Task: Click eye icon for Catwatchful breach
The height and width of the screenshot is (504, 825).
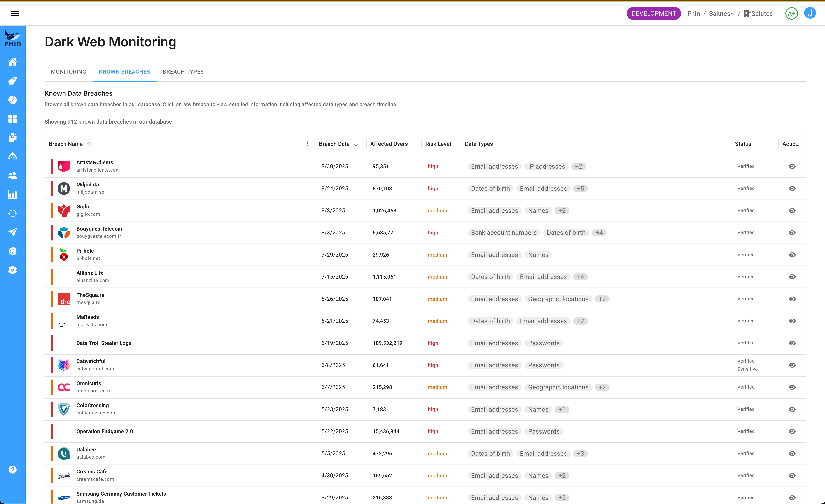Action: pos(792,365)
